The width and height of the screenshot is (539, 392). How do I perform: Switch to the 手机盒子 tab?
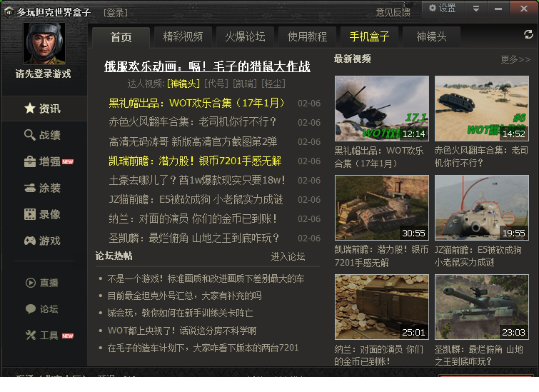(x=370, y=36)
